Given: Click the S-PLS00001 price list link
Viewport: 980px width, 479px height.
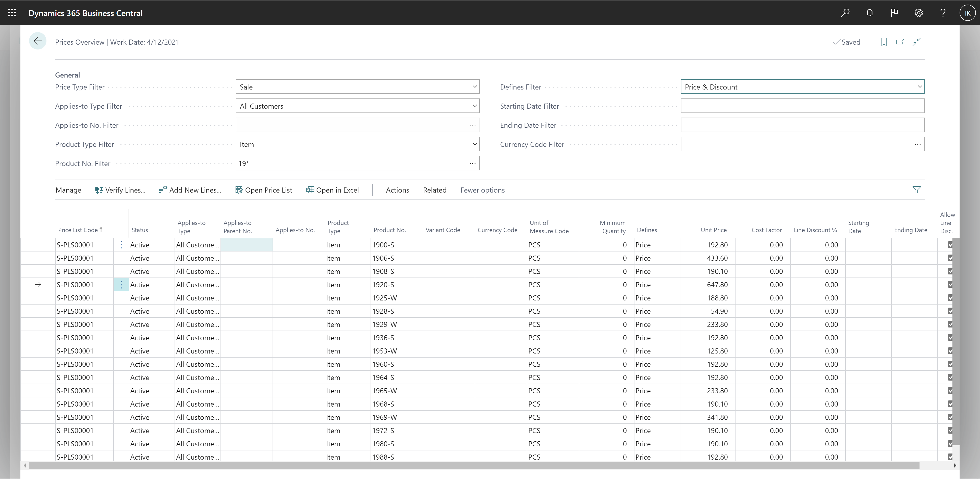Looking at the screenshot, I should (x=74, y=284).
